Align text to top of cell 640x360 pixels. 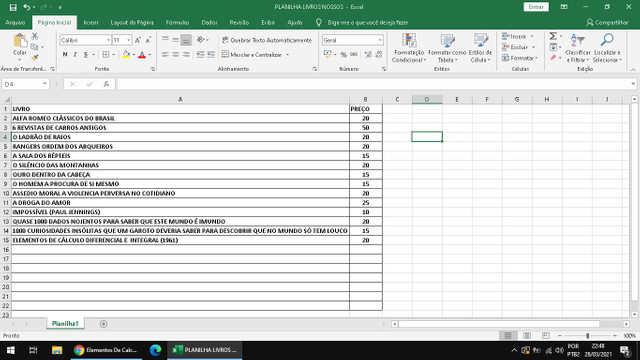[x=165, y=40]
